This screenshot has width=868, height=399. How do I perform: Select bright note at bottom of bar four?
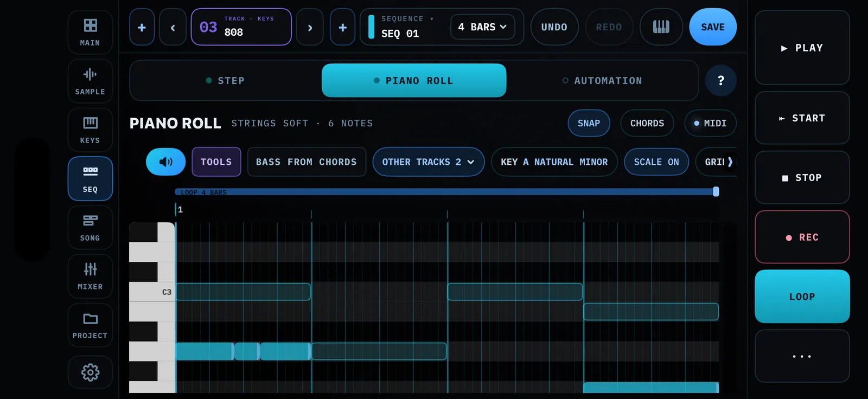(651, 388)
